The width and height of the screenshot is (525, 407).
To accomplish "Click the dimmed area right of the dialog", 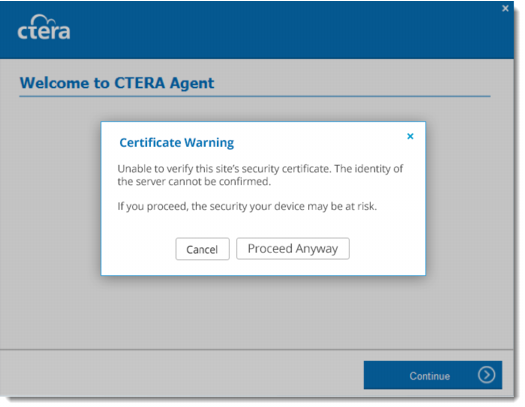I will [x=469, y=201].
